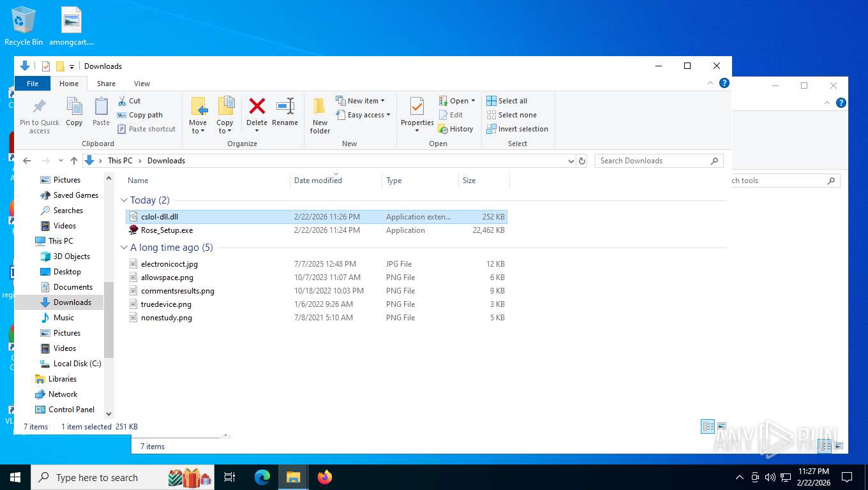Click the Copy ribbon icon
The image size is (868, 490).
click(x=74, y=112)
